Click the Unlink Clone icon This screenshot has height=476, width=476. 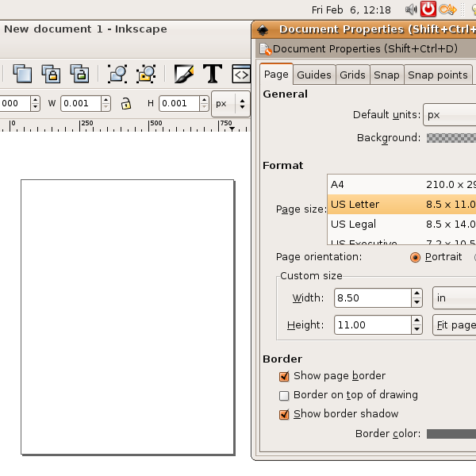point(79,74)
